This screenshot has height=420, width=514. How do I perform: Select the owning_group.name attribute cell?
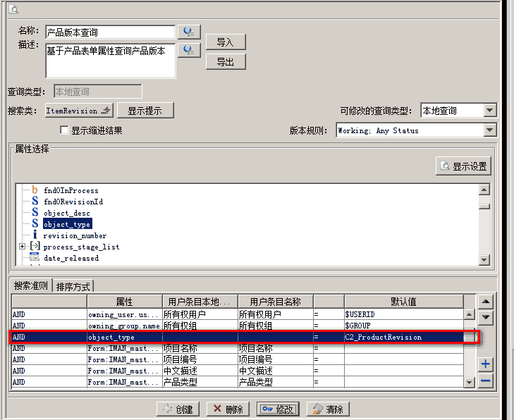(x=125, y=326)
